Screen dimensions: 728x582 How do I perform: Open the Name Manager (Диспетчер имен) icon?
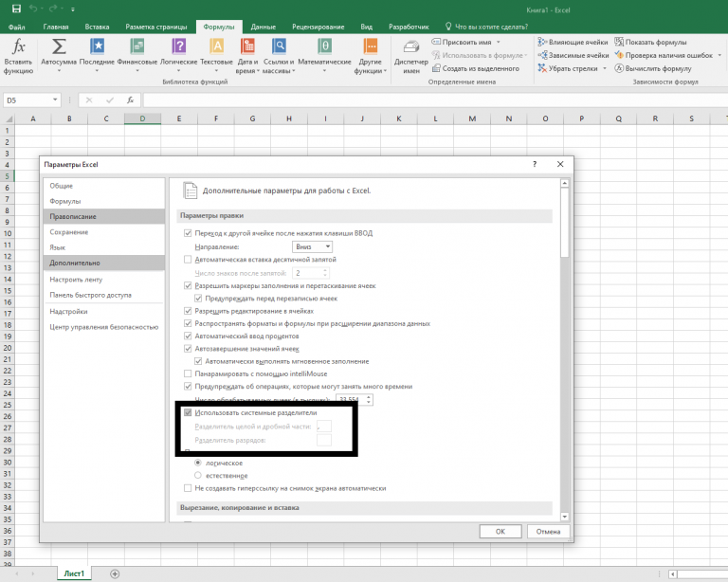click(410, 47)
